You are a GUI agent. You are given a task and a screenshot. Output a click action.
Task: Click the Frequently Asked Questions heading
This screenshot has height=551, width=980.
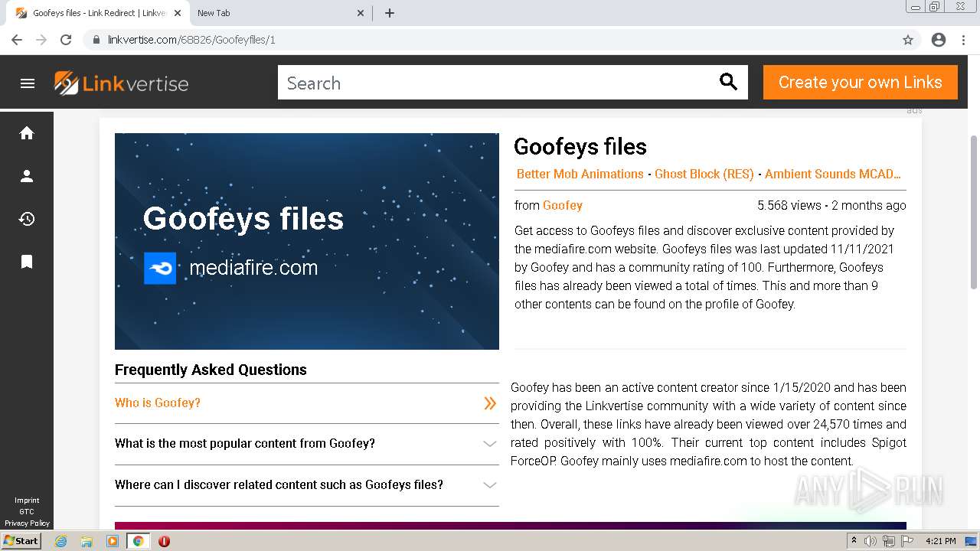tap(211, 370)
